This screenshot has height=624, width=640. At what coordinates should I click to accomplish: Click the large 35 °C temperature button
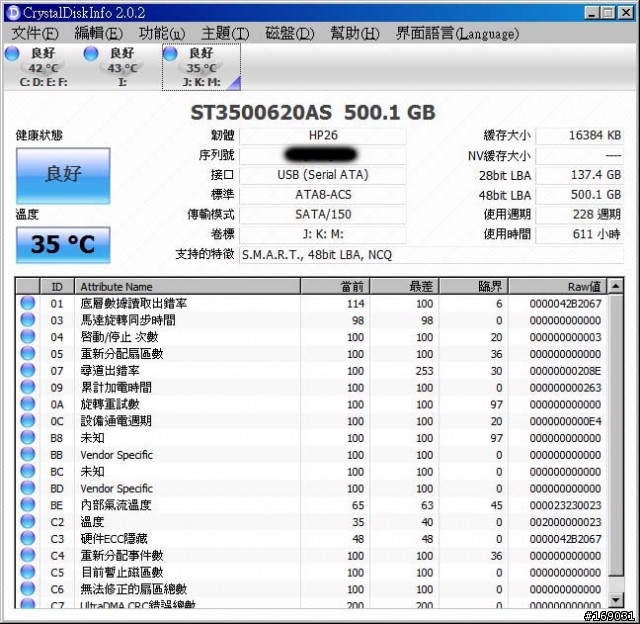63,244
